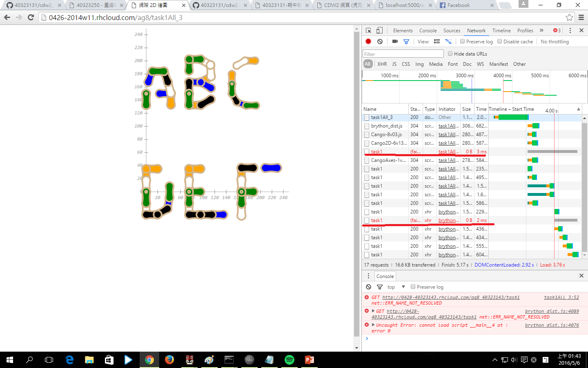Viewport: 588px width, 368px height.
Task: Click the address bar URL
Action: 116,18
